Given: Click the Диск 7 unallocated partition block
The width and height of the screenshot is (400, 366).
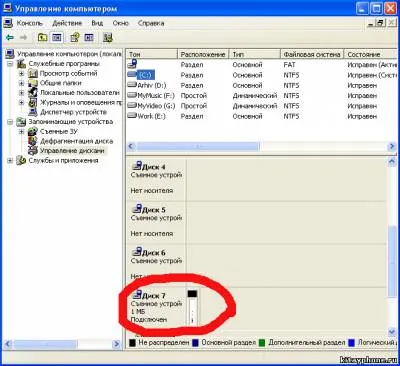Looking at the screenshot, I should (193, 307).
